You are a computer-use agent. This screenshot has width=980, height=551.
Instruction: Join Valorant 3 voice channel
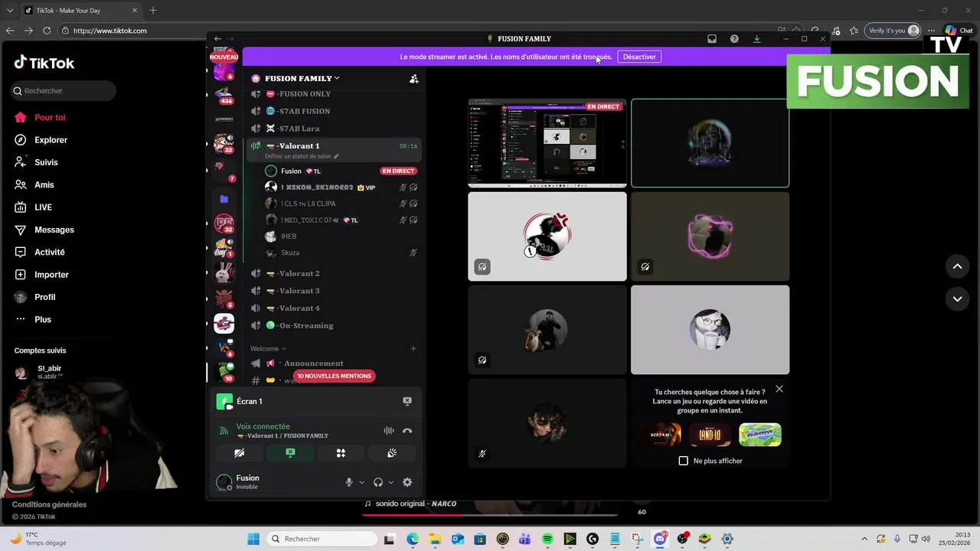(x=333, y=291)
